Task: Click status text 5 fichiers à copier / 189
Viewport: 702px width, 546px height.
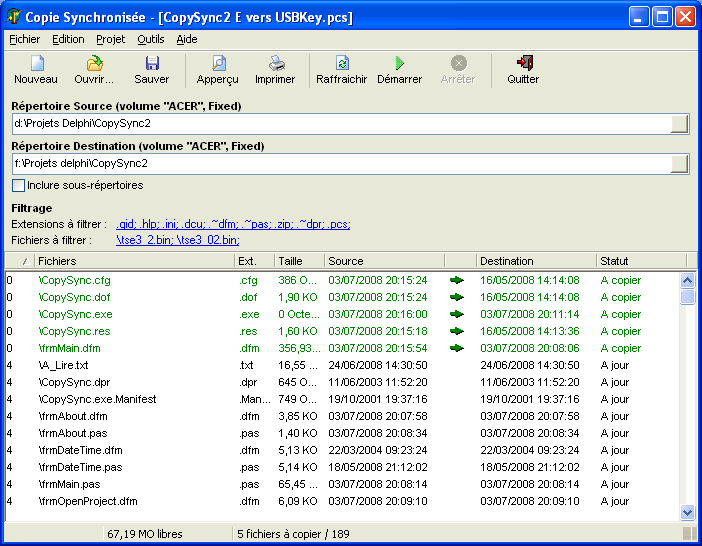Action: click(293, 534)
